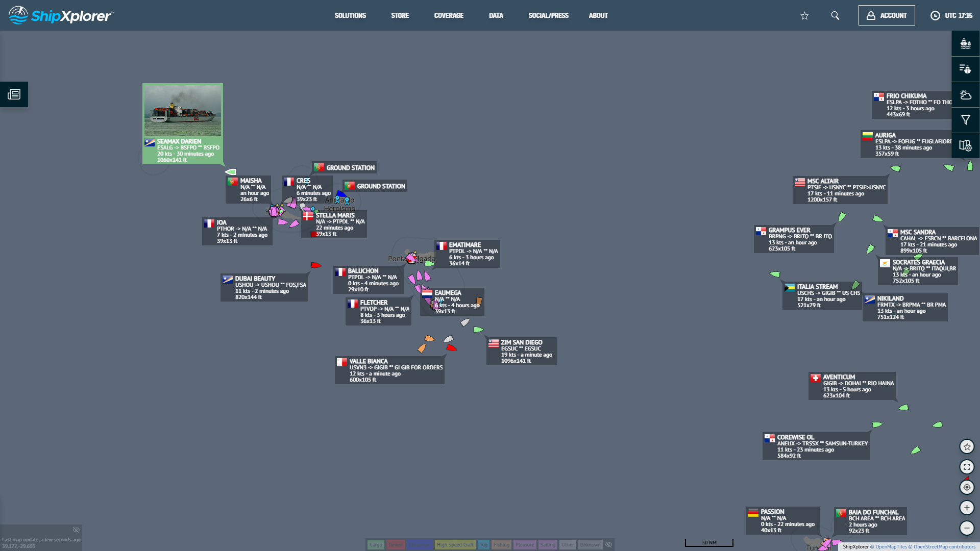This screenshot has height=551, width=980.
Task: Select the ITALIA STREAM vessel label
Action: tap(822, 296)
